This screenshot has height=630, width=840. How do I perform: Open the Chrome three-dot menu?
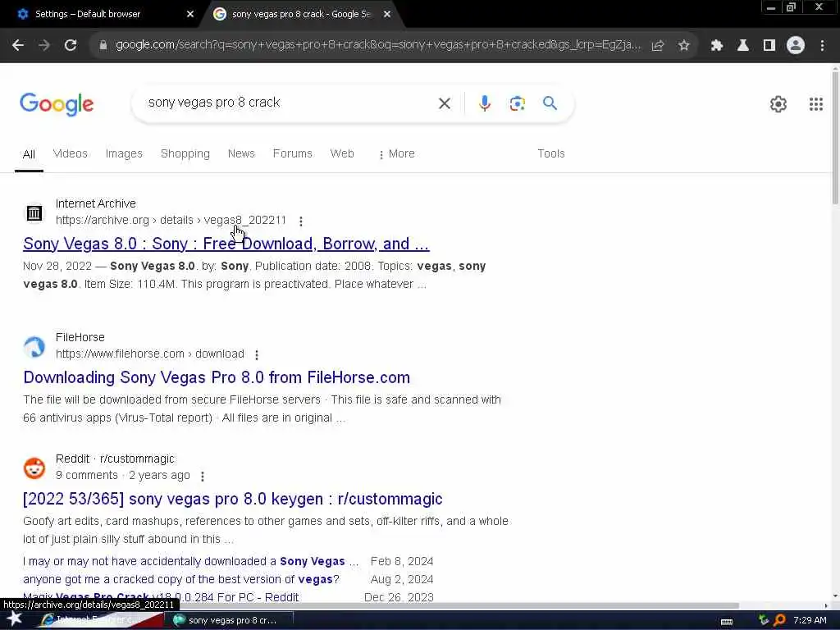pyautogui.click(x=822, y=46)
